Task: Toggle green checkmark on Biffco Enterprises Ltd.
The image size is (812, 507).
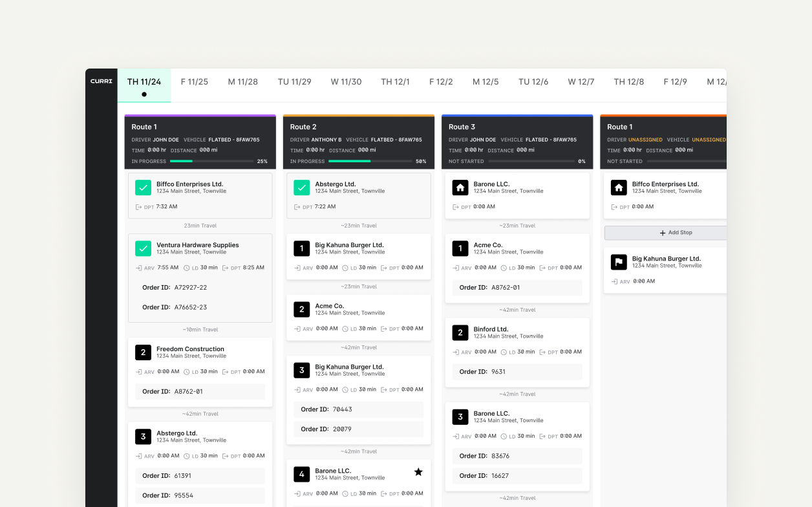Action: point(143,188)
